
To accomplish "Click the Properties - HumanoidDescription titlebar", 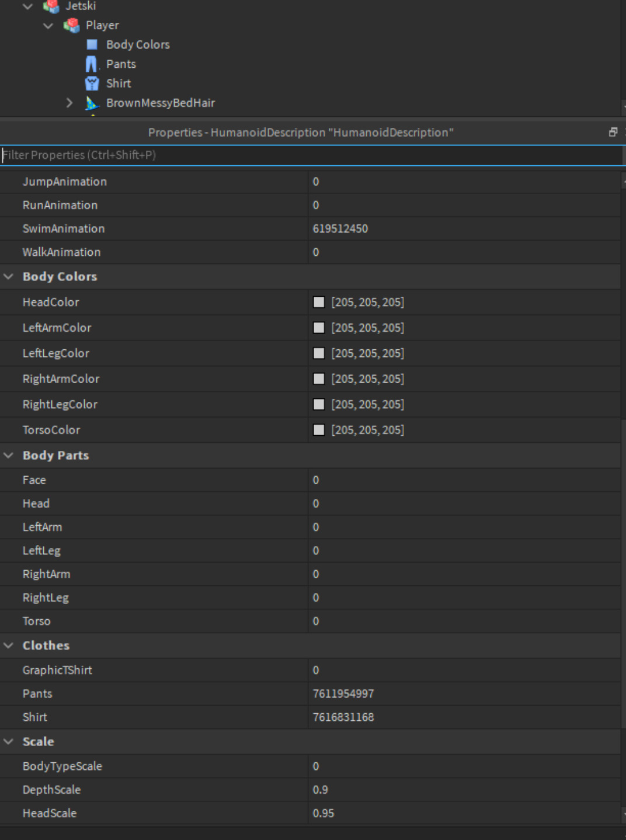I will pyautogui.click(x=301, y=132).
